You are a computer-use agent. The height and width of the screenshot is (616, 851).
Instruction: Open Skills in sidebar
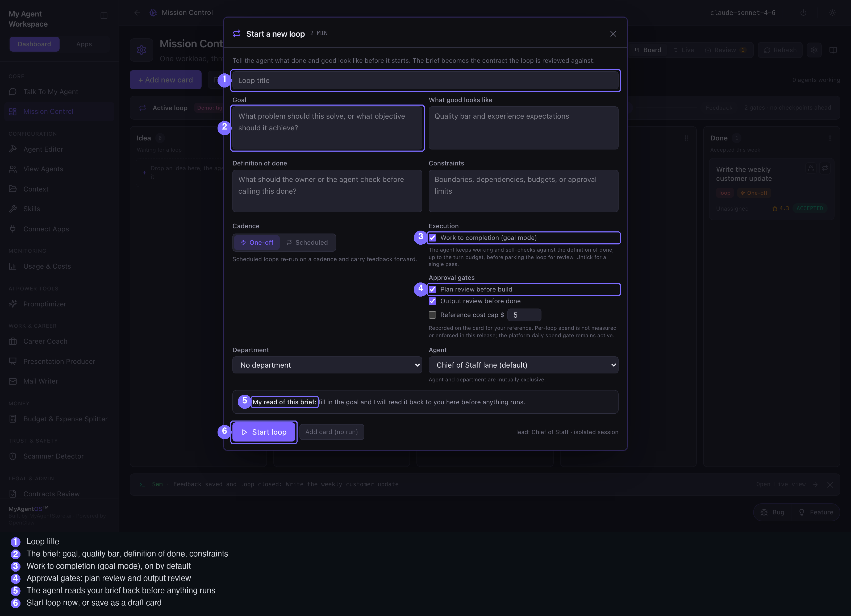click(x=59, y=209)
